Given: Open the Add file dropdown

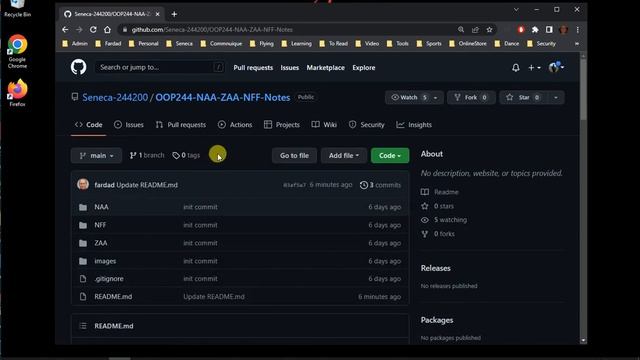Looking at the screenshot, I should [344, 156].
